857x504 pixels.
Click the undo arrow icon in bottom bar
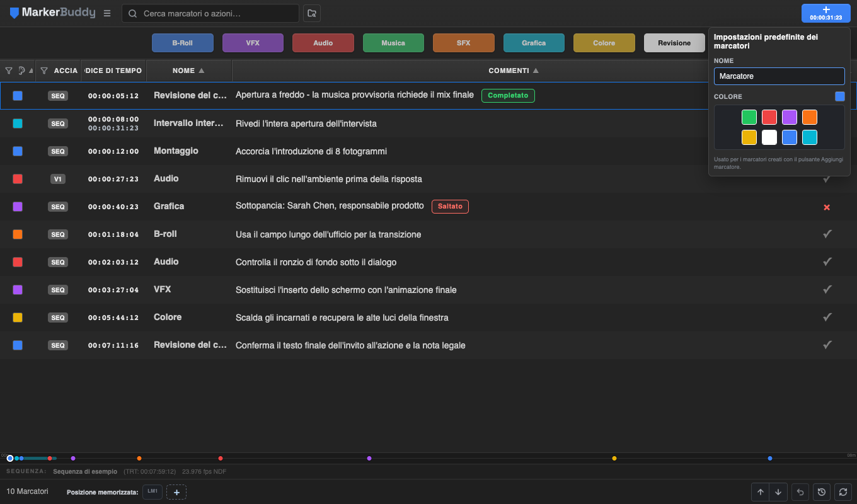coord(800,492)
